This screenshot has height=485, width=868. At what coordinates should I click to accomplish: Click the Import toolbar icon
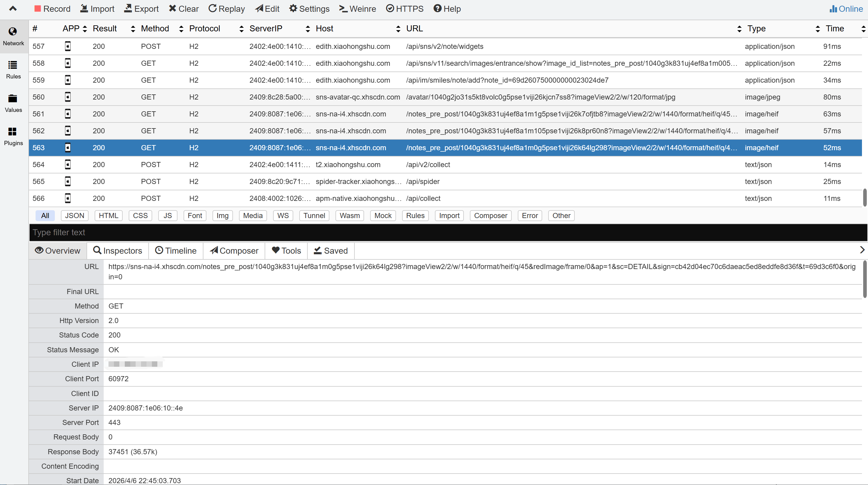[84, 8]
